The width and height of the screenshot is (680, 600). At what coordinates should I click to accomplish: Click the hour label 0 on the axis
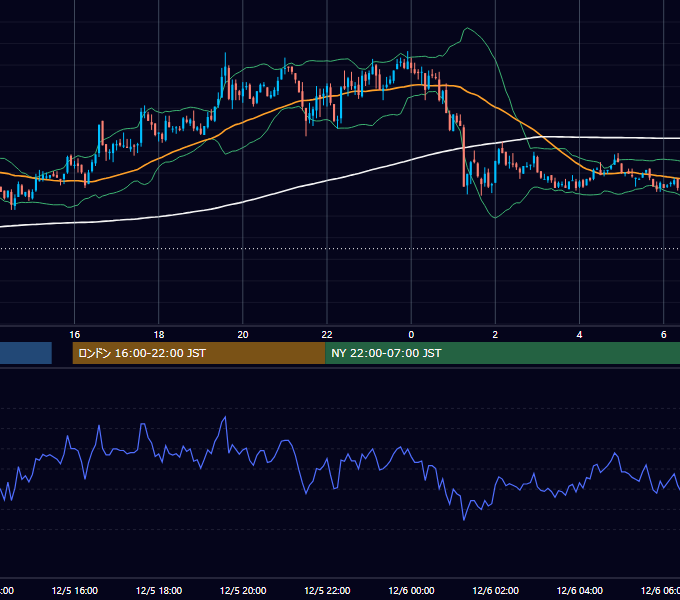point(411,334)
